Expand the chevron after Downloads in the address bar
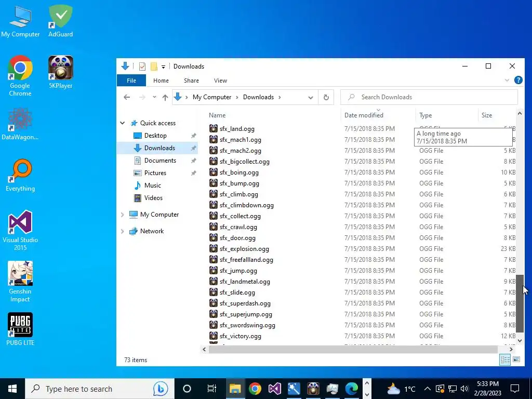Image resolution: width=532 pixels, height=399 pixels. click(x=280, y=97)
